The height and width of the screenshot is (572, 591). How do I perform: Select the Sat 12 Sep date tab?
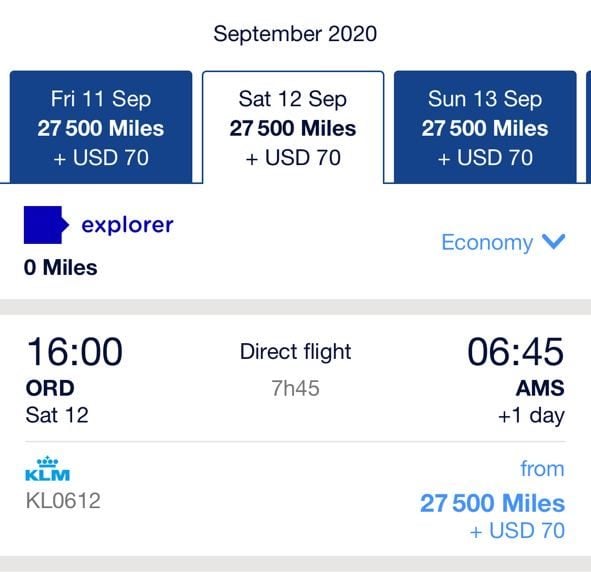[x=293, y=127]
